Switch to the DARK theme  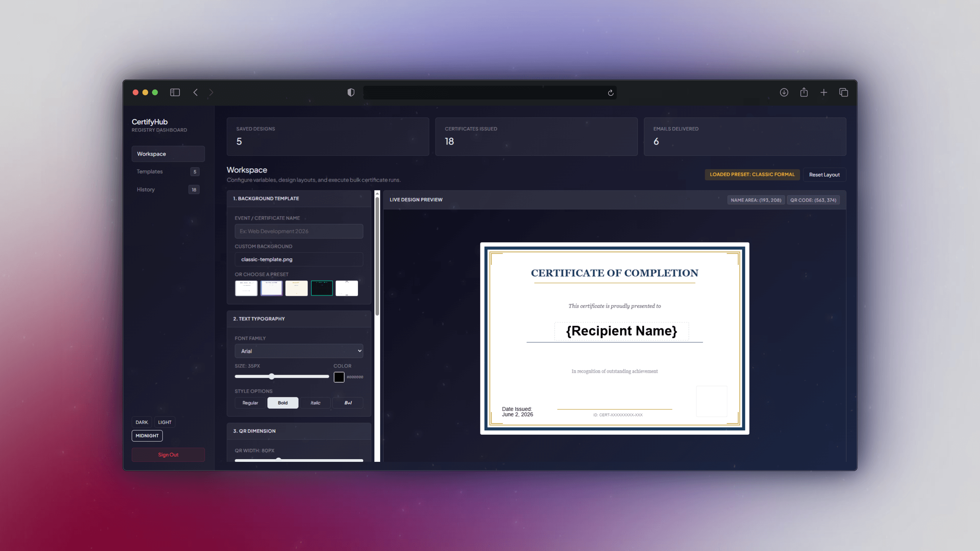(x=142, y=422)
